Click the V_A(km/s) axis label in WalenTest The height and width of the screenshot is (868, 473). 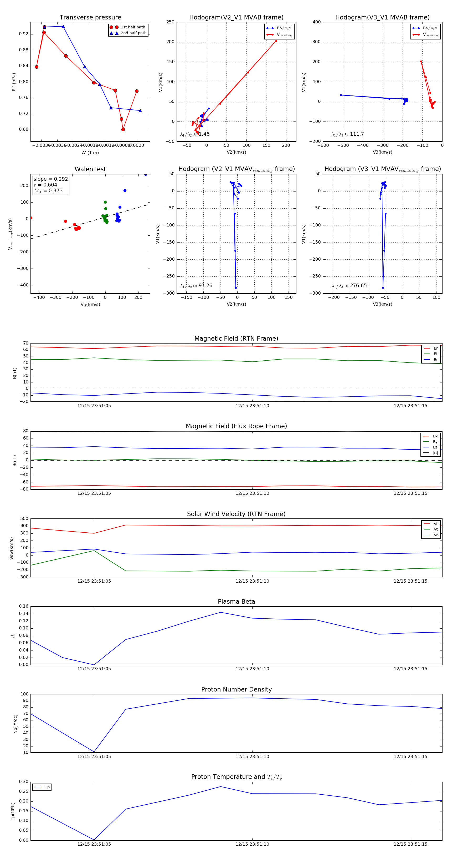tap(90, 305)
